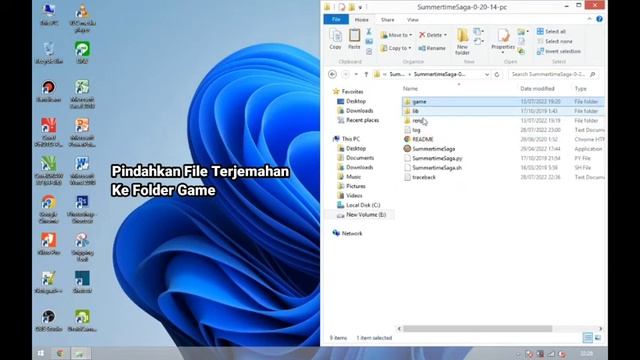Open Network in the navigation pane

tap(347, 233)
